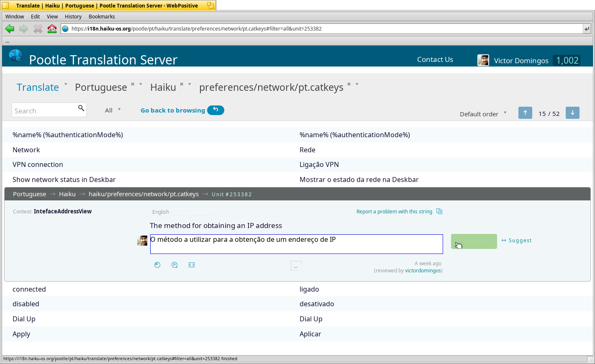Click the Portuguese breadcrumb in unit header
595x364 pixels.
tap(29, 194)
